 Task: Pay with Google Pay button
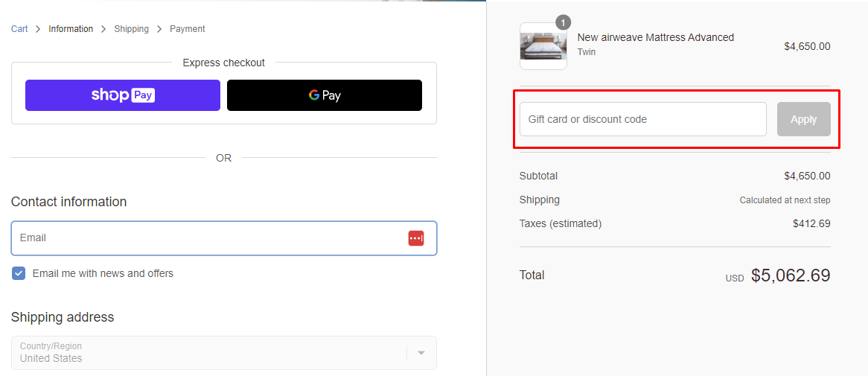325,95
